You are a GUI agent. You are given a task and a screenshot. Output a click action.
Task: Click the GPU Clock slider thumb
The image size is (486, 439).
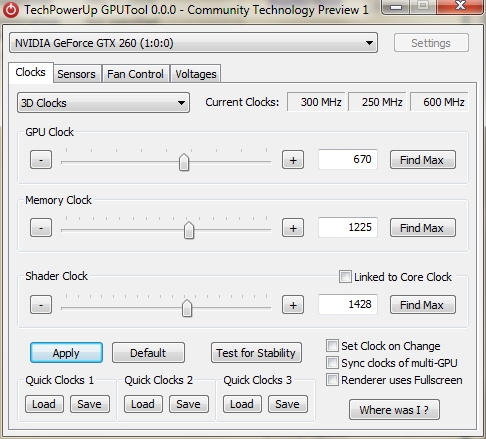pos(184,162)
